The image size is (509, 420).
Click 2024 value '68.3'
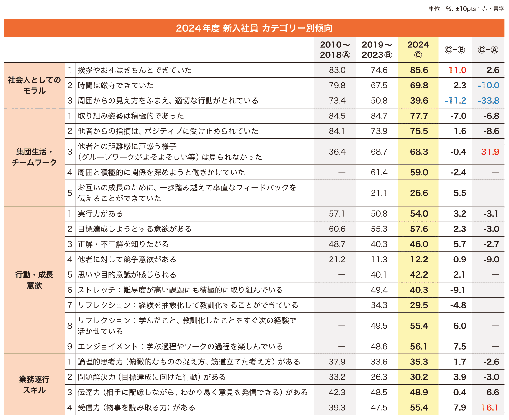419,152
